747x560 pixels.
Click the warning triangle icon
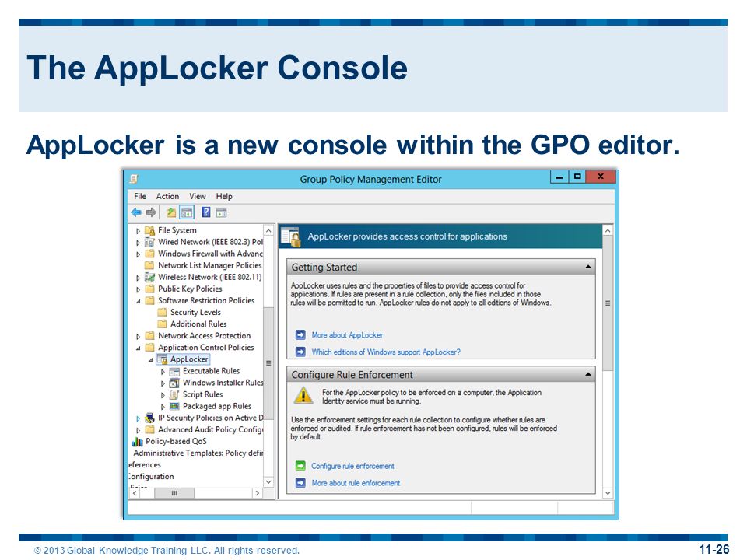pyautogui.click(x=303, y=396)
